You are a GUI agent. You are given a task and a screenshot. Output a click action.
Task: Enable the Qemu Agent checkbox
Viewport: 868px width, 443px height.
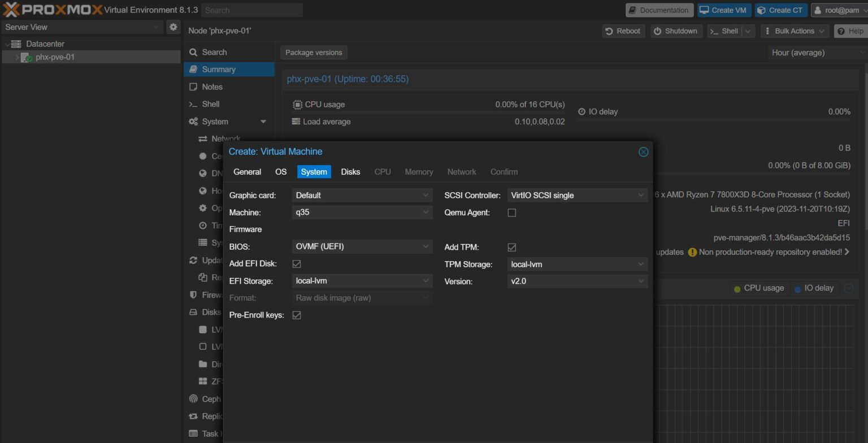511,212
